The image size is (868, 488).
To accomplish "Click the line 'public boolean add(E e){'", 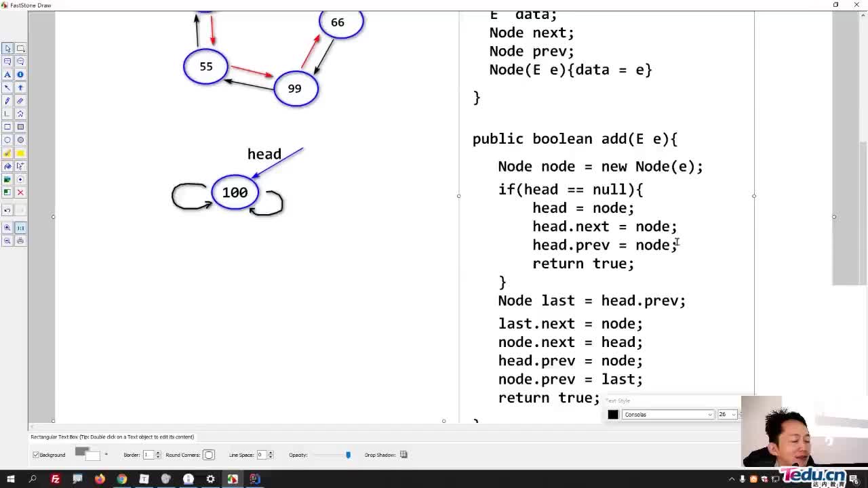I will pos(575,139).
